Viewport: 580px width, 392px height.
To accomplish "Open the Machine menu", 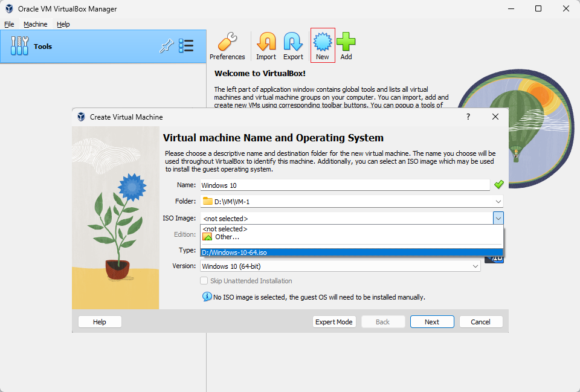I will [x=36, y=24].
